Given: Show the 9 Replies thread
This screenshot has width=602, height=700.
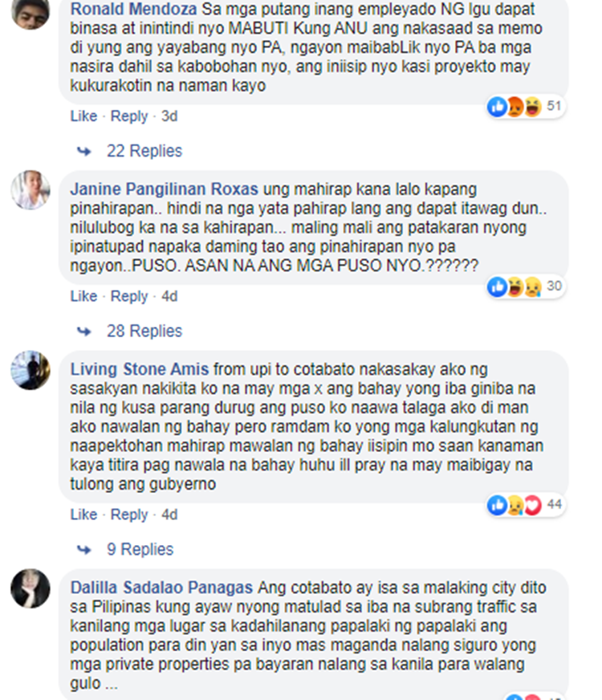Looking at the screenshot, I should (140, 549).
